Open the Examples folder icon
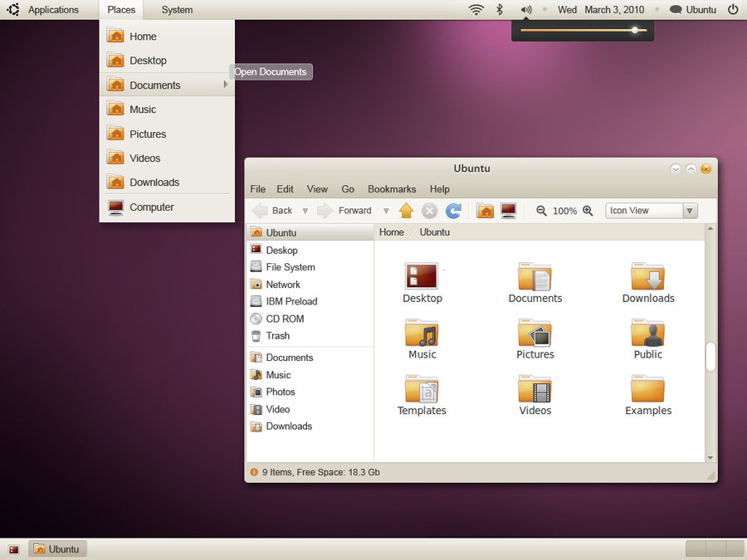 tap(647, 390)
